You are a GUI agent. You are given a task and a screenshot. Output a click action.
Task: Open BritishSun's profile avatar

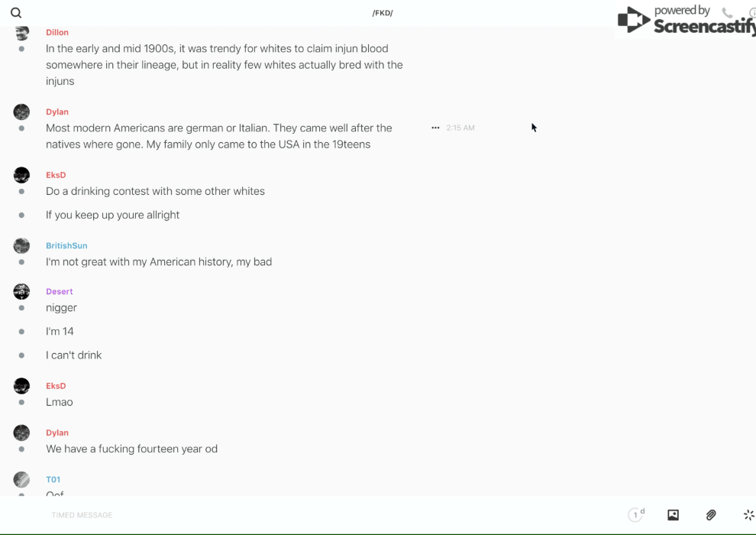tap(21, 245)
